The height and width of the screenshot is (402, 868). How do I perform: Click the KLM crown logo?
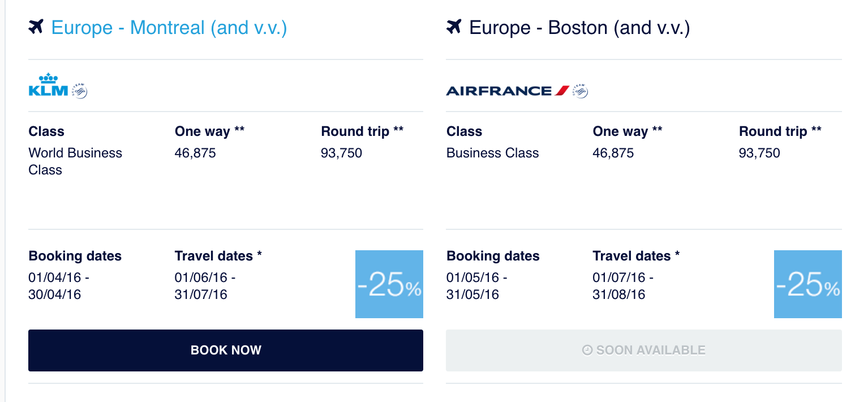(x=49, y=85)
